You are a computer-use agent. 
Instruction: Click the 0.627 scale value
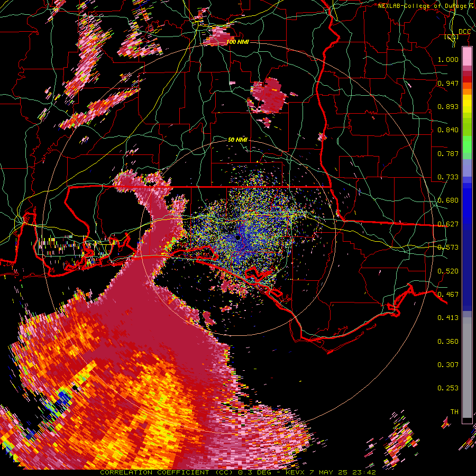point(448,224)
